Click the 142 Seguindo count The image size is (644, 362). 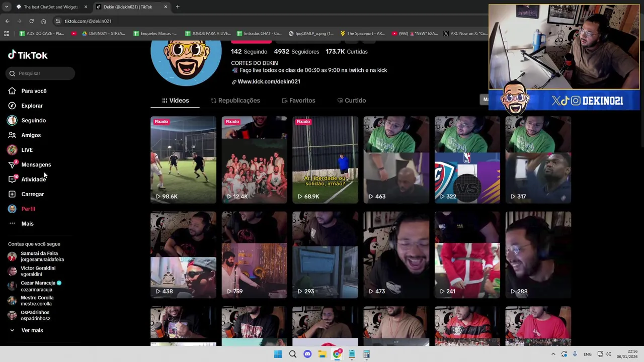249,52
